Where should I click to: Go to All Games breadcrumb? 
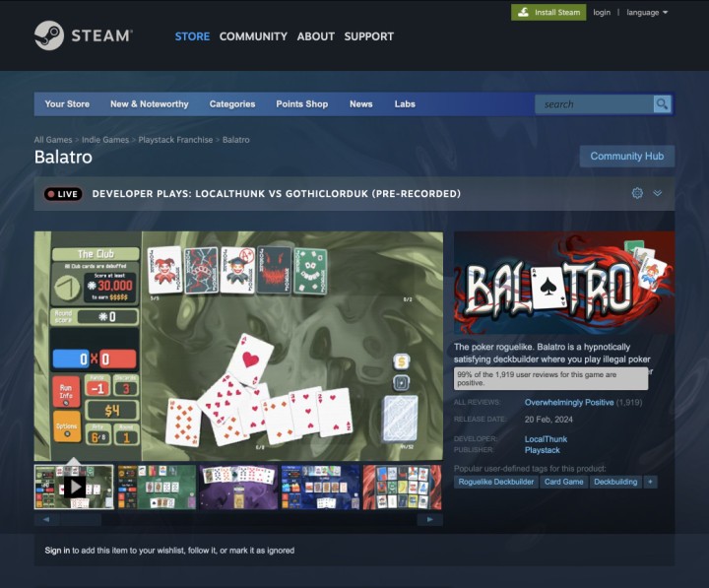click(53, 140)
